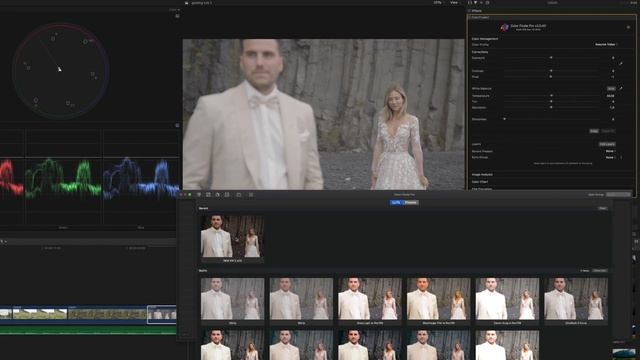Open the Color Finale Pro settings gear
Image resolution: width=640 pixels, height=360 pixels.
628,27
